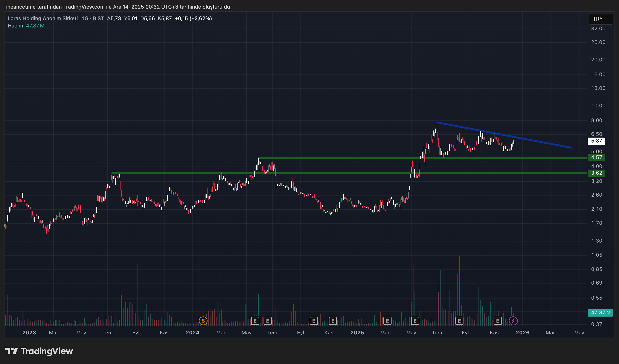This screenshot has height=364, width=619.
Task: Click the 2025 label on time axis
Action: click(357, 333)
